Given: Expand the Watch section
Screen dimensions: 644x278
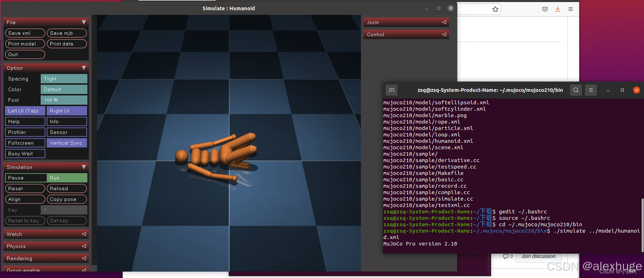Looking at the screenshot, I should pos(46,234).
